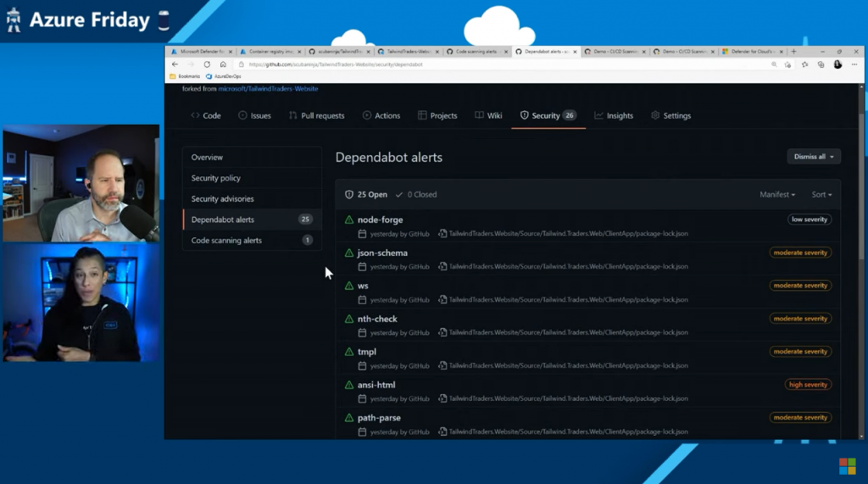Switch to Defender for Cloud browser tab
The height and width of the screenshot is (484, 868).
753,52
